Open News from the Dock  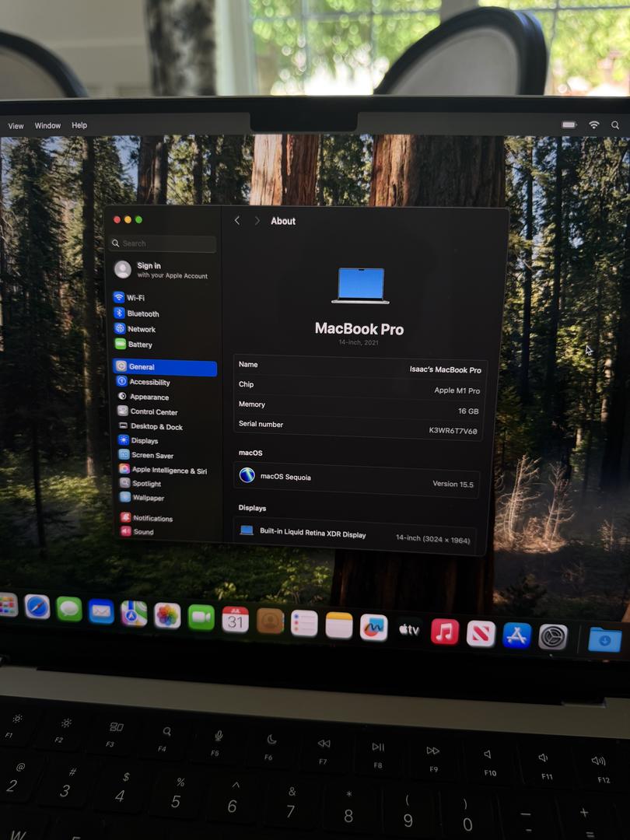pyautogui.click(x=481, y=634)
